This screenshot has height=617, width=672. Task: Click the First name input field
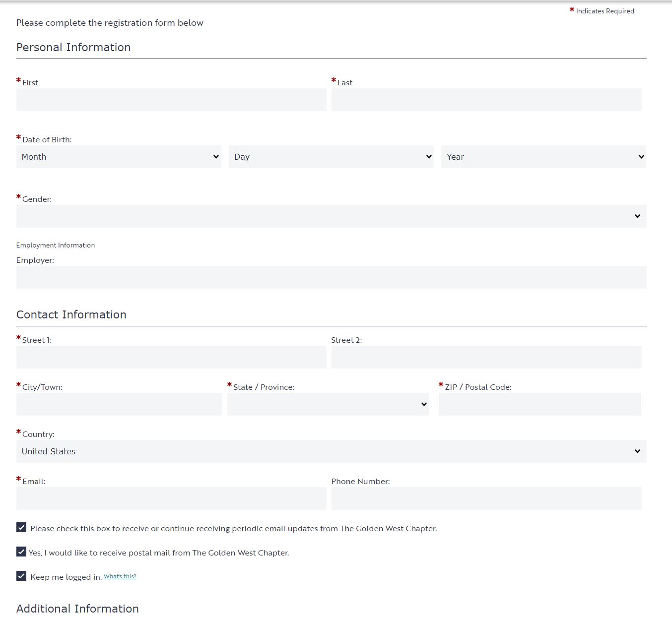(171, 100)
